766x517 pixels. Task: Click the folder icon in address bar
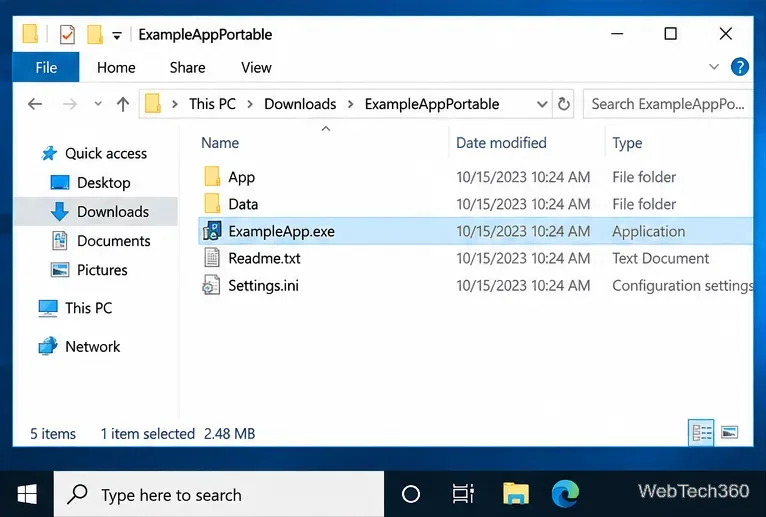point(153,104)
